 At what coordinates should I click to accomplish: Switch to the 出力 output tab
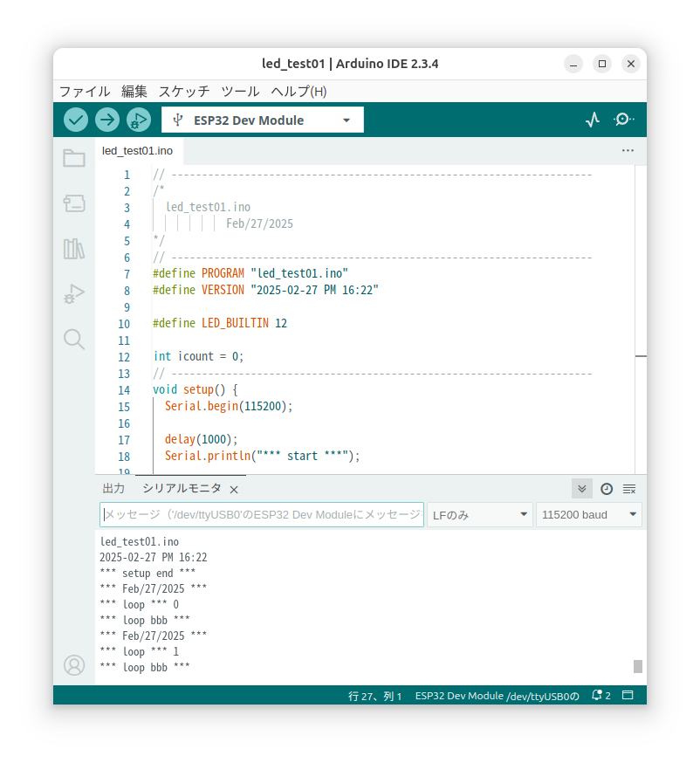[x=113, y=489]
